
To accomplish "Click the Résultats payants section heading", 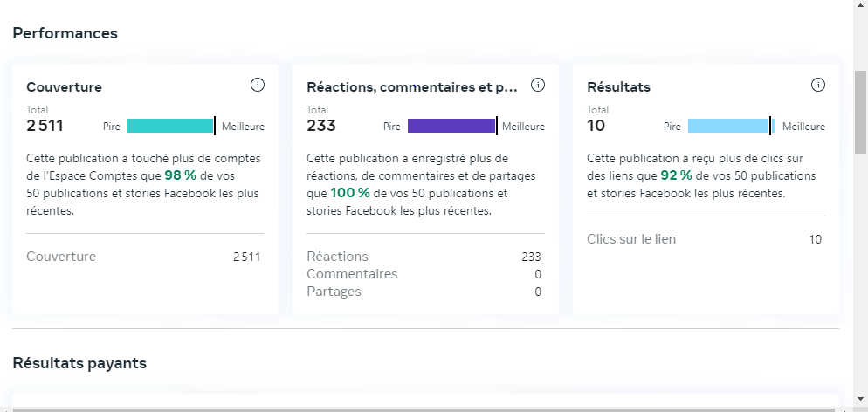I will click(79, 363).
